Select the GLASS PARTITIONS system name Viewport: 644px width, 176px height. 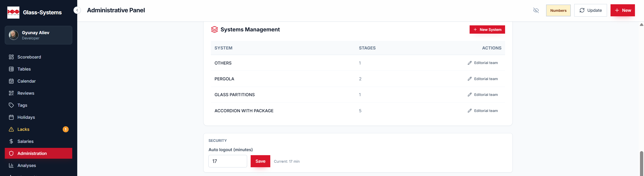(x=235, y=95)
